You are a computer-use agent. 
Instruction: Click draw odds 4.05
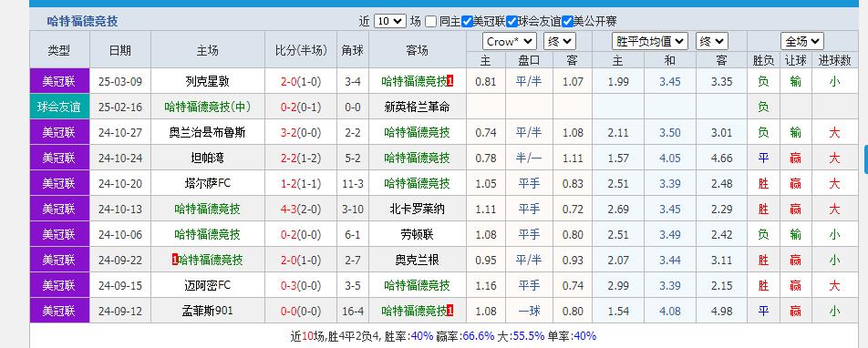(670, 159)
